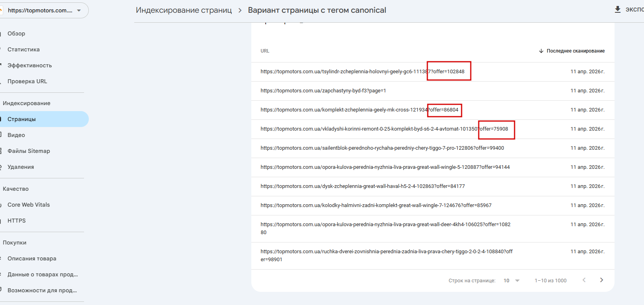Open the property selector dropdown topmotors.com
This screenshot has width=644, height=305.
click(x=44, y=10)
